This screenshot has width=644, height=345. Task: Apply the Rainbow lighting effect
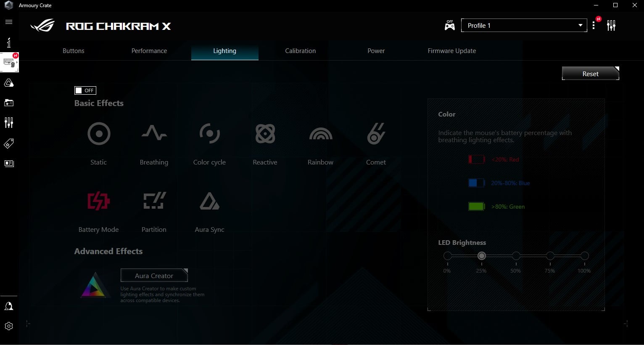coord(320,134)
